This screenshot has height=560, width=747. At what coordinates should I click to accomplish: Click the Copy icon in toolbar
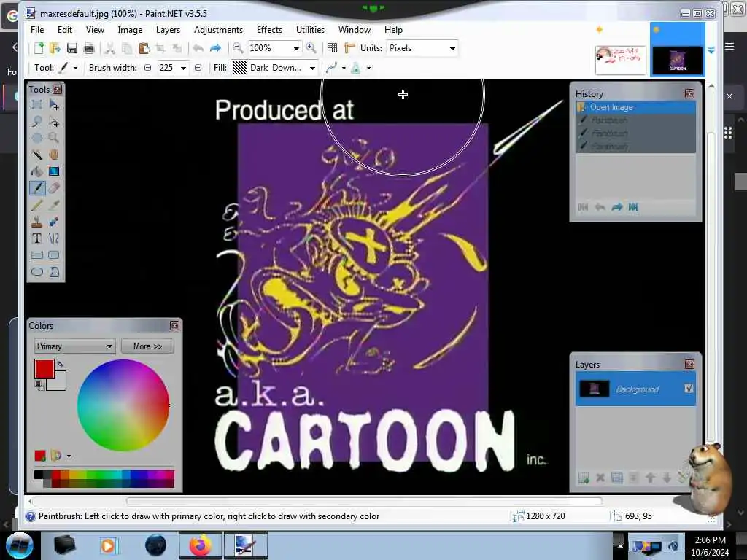click(127, 48)
